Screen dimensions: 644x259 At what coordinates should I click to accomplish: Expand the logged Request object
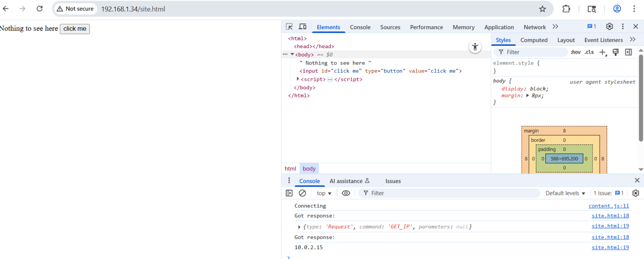pyautogui.click(x=299, y=227)
